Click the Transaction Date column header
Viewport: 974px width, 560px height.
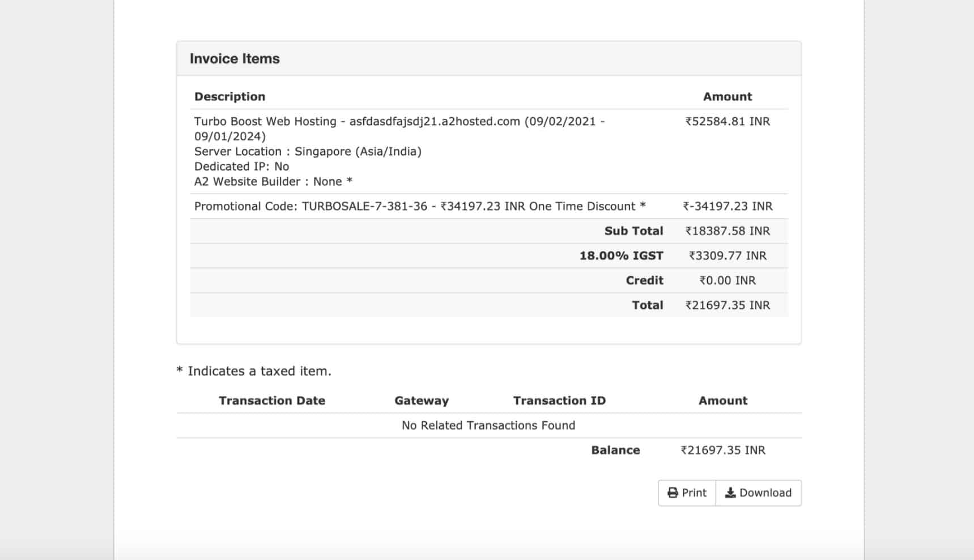click(x=272, y=400)
